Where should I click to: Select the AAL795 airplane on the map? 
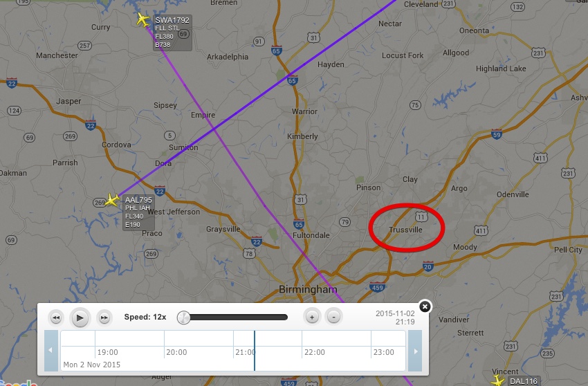tap(112, 199)
